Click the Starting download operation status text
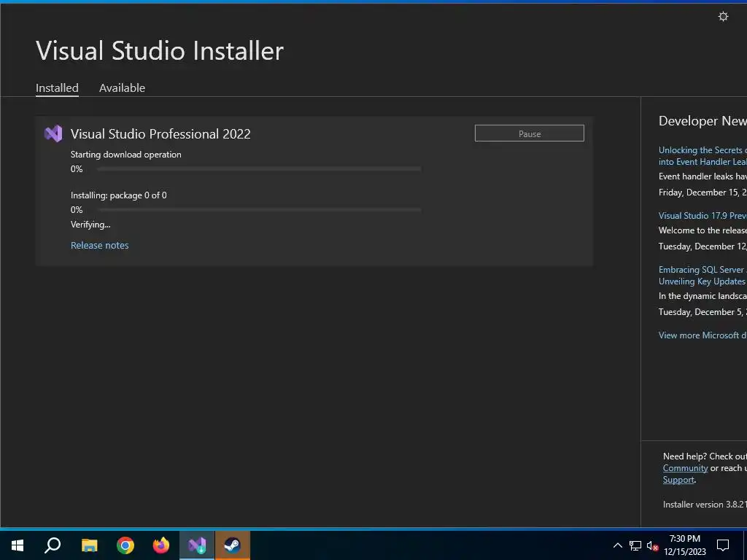 125,155
